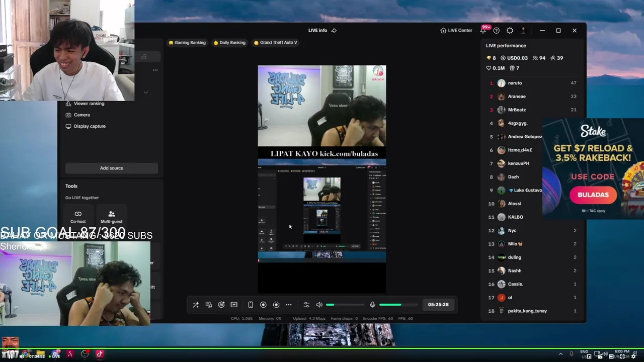Click the likes 0.1M stat
Screen dimensions: 644x362
coord(495,68)
